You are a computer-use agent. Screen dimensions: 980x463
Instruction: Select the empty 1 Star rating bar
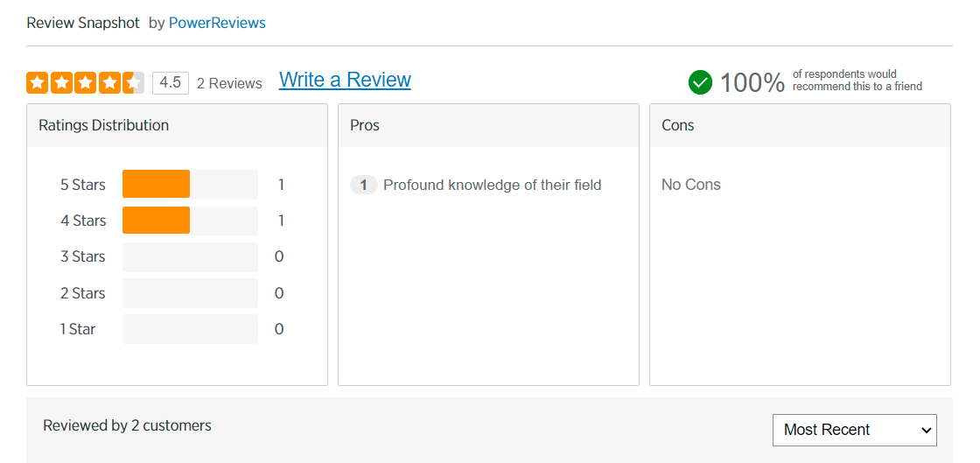(190, 329)
